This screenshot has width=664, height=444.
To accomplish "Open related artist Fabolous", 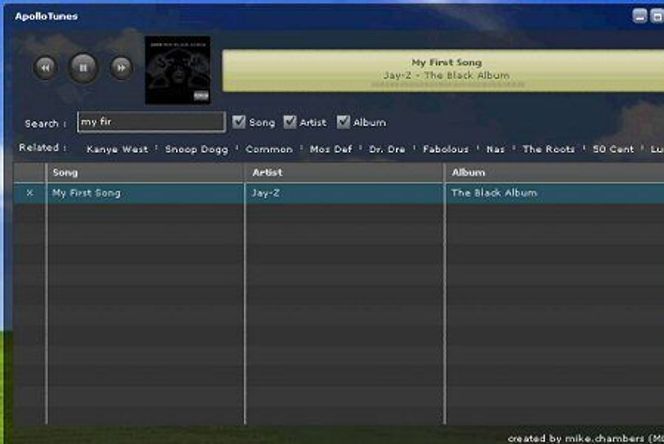I will 445,149.
